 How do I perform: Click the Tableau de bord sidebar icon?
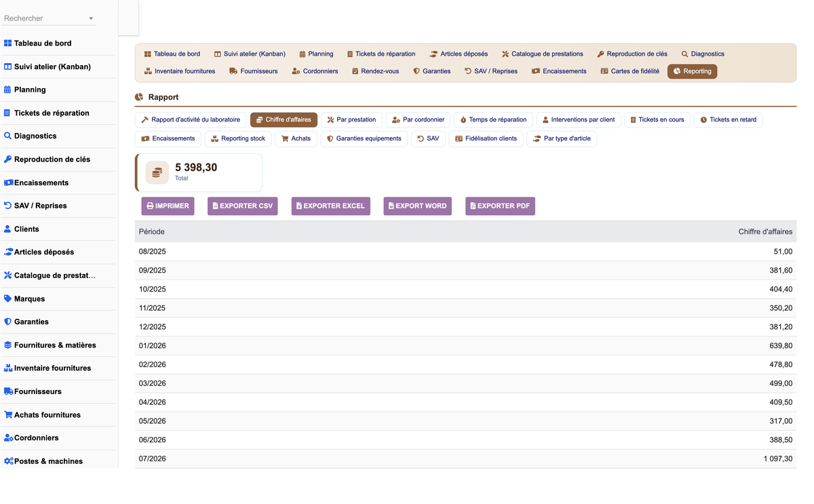click(x=8, y=43)
